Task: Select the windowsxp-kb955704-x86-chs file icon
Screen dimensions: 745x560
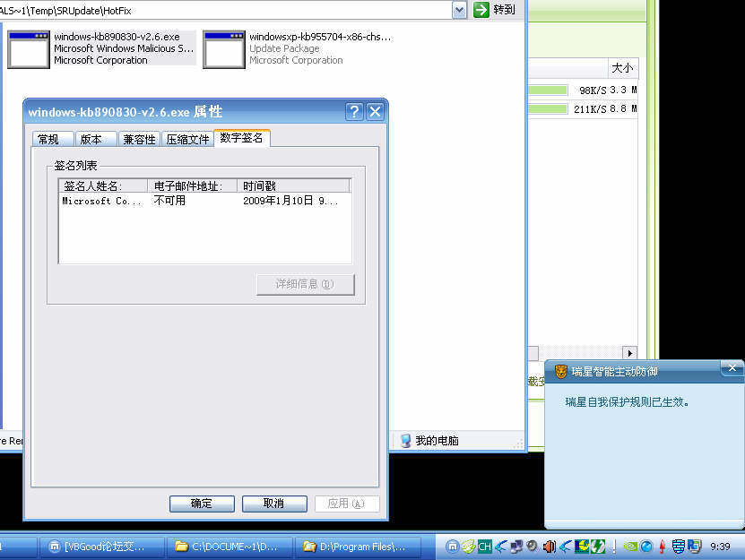Action: tap(224, 49)
